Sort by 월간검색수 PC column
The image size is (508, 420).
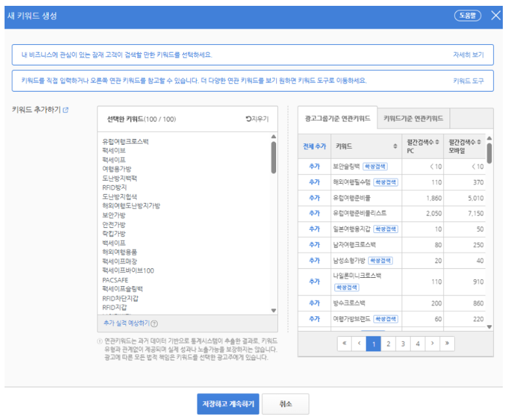[437, 142]
